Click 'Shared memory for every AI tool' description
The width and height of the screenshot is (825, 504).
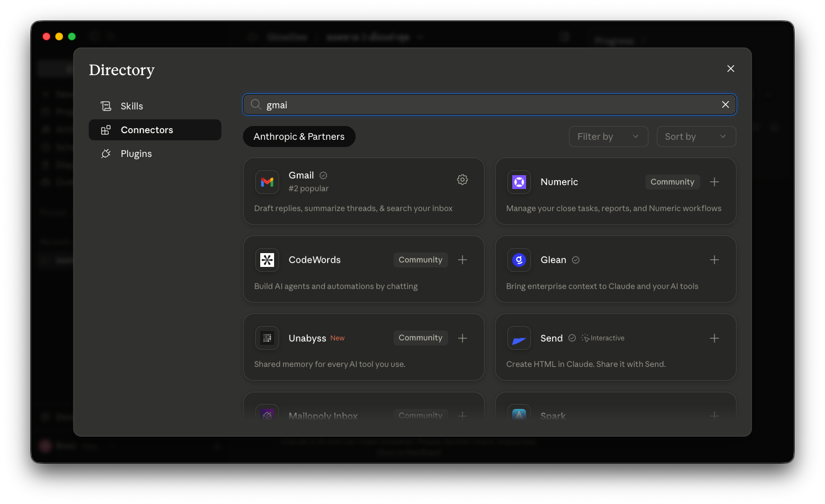(x=330, y=364)
